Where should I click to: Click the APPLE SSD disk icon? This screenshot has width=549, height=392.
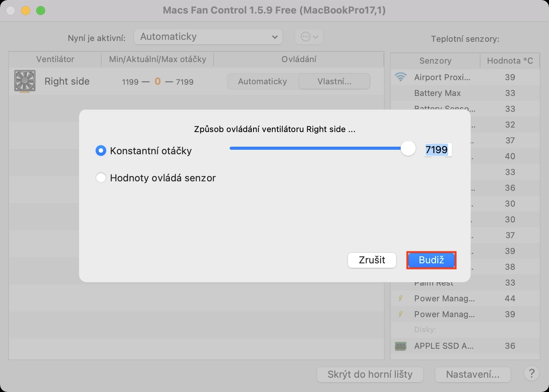click(x=400, y=346)
